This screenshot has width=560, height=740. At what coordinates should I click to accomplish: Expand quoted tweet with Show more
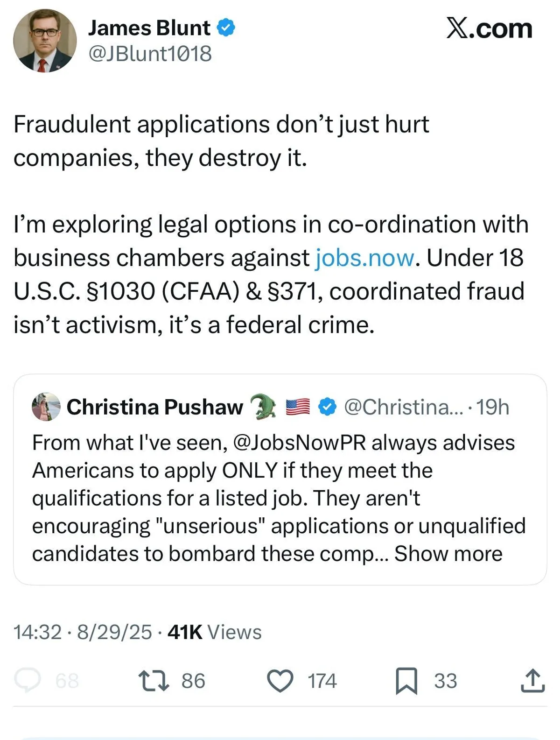pos(448,554)
